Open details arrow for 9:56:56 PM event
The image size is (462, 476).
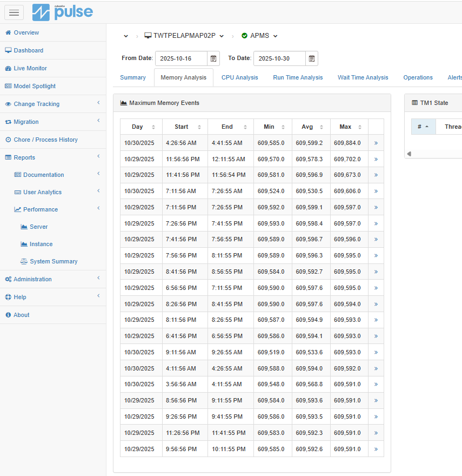click(376, 449)
